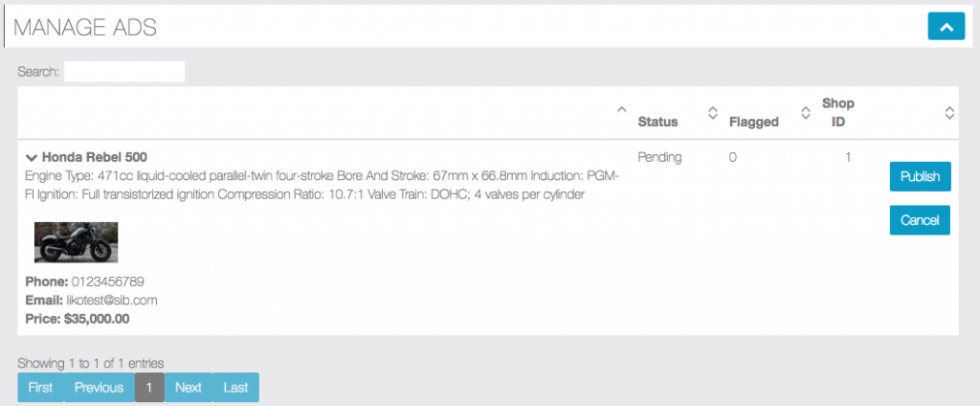Click the likotest@sib.com email address
The width and height of the screenshot is (980, 406).
105,300
